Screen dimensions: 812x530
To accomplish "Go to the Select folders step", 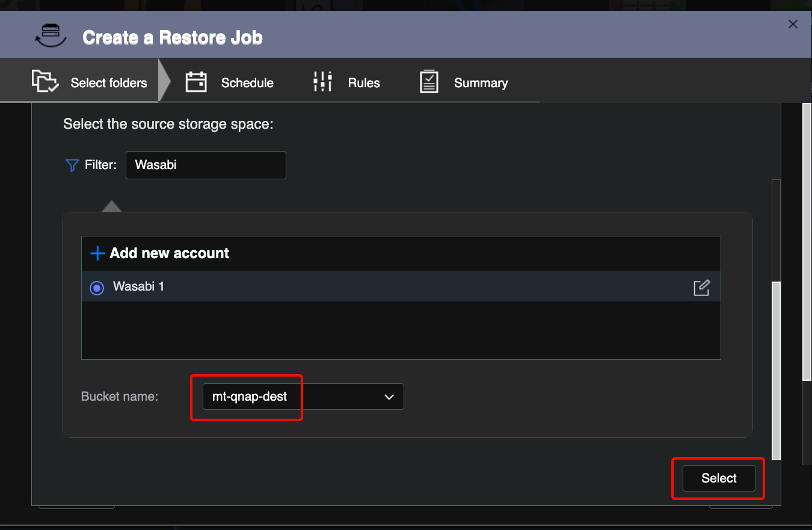I will tap(89, 82).
